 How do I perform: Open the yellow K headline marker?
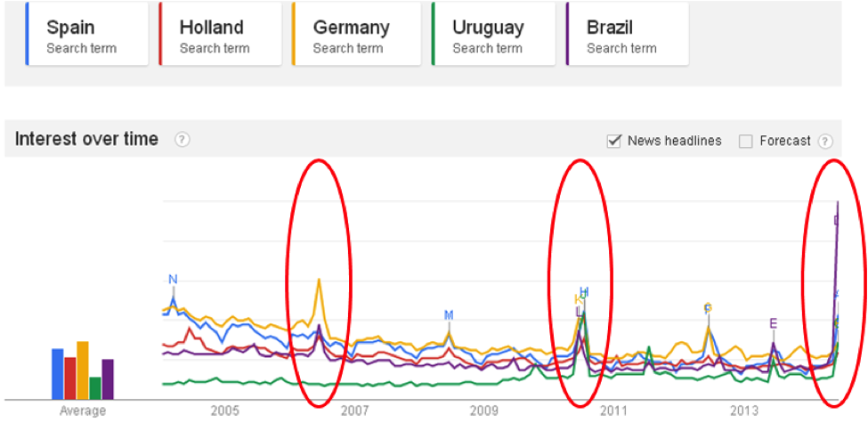pyautogui.click(x=577, y=300)
